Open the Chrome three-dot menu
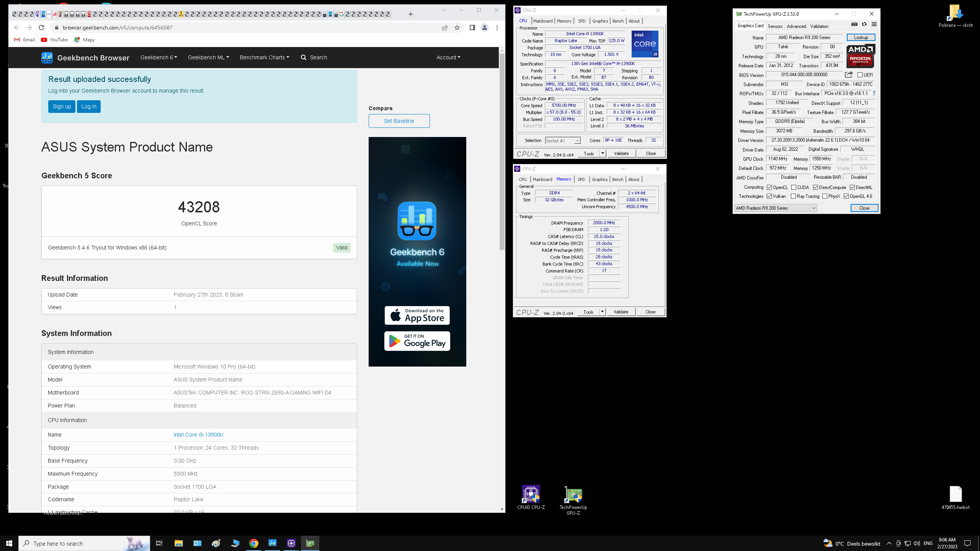This screenshot has width=980, height=551. click(x=497, y=28)
